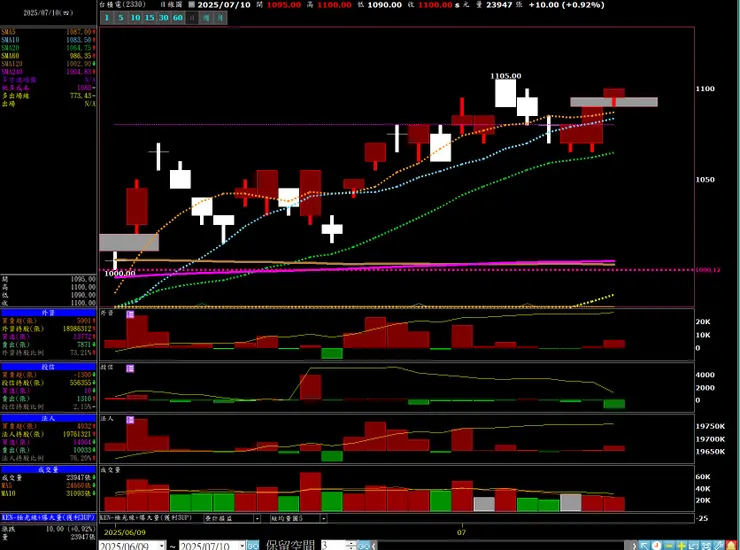Click the gray box at 1100 price level

(x=614, y=102)
